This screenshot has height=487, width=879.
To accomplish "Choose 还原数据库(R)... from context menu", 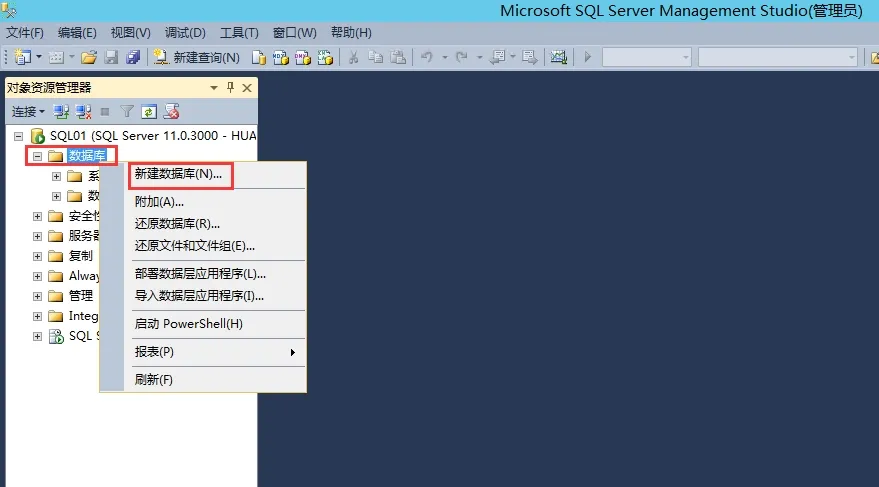I will tap(177, 224).
